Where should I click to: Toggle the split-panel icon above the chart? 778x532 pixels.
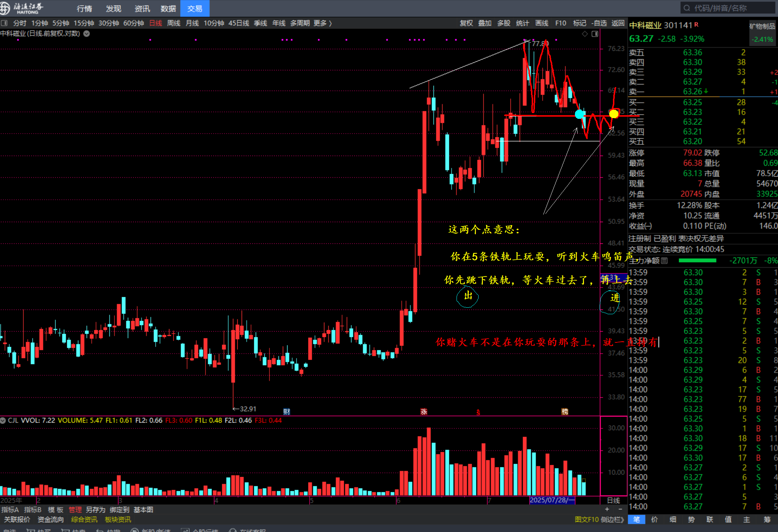pyautogui.click(x=595, y=34)
